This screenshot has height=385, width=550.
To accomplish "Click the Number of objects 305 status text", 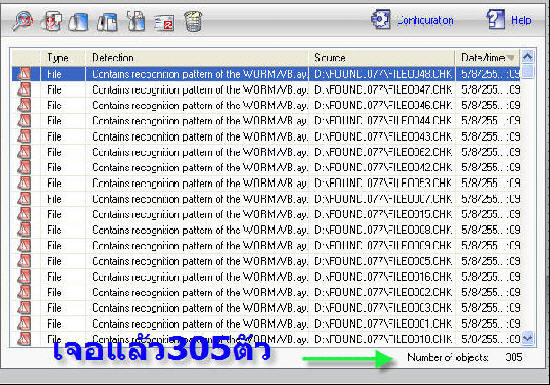I will (465, 357).
